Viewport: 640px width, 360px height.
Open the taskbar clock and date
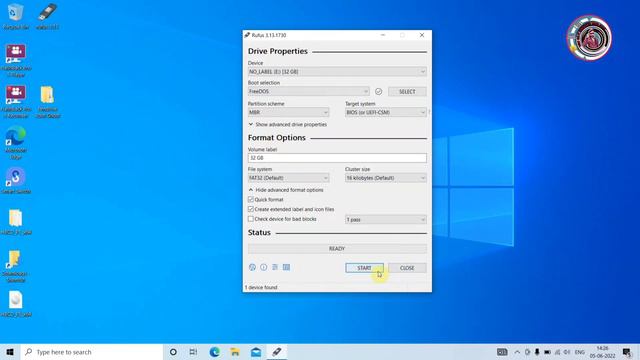coord(602,352)
